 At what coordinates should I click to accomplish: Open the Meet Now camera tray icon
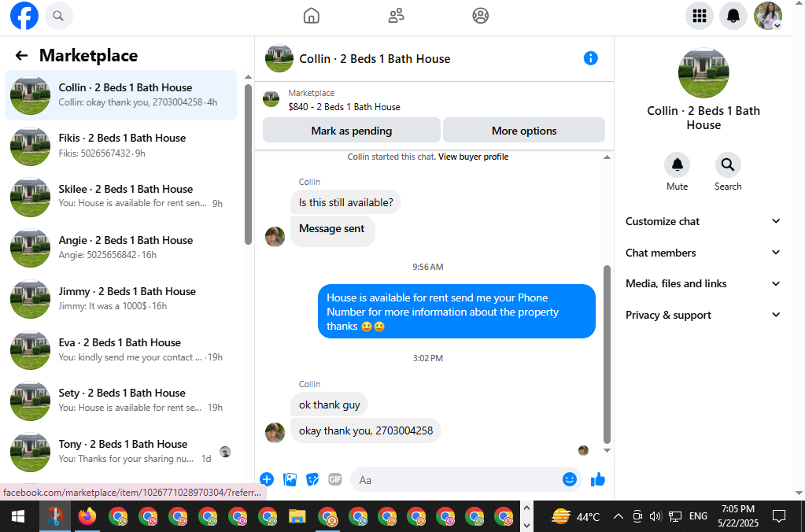pos(637,516)
